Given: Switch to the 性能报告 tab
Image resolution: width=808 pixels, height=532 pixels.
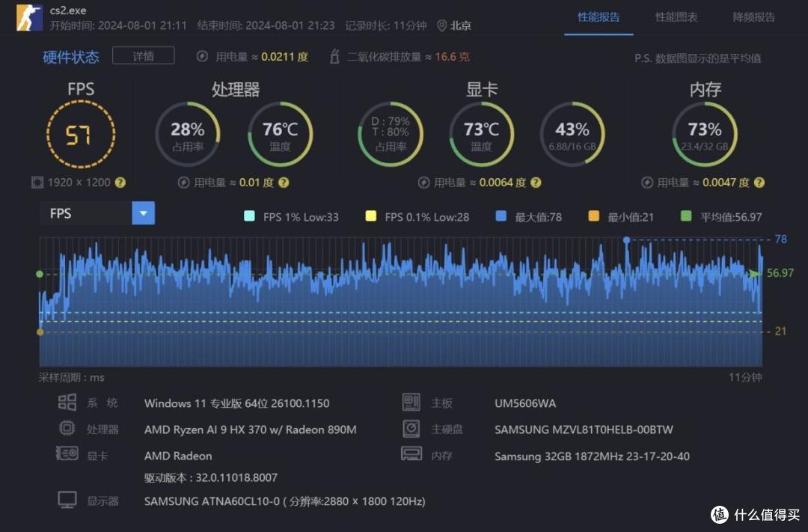Looking at the screenshot, I should tap(599, 17).
